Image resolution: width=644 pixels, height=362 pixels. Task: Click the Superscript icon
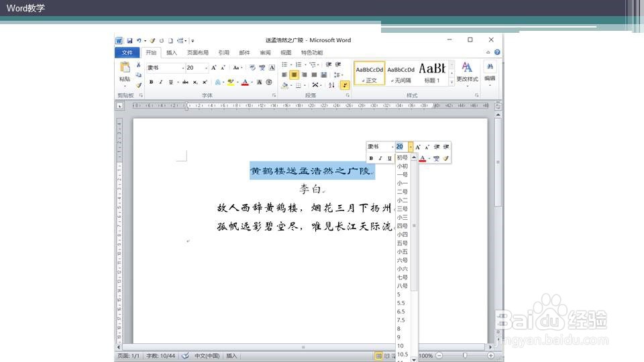(205, 82)
